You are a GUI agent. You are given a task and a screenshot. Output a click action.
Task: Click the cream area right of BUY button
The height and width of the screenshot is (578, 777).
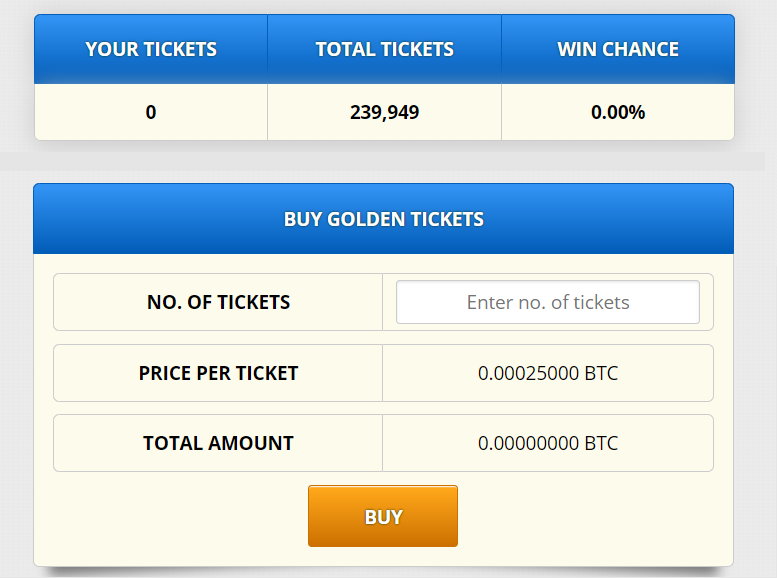click(x=595, y=516)
